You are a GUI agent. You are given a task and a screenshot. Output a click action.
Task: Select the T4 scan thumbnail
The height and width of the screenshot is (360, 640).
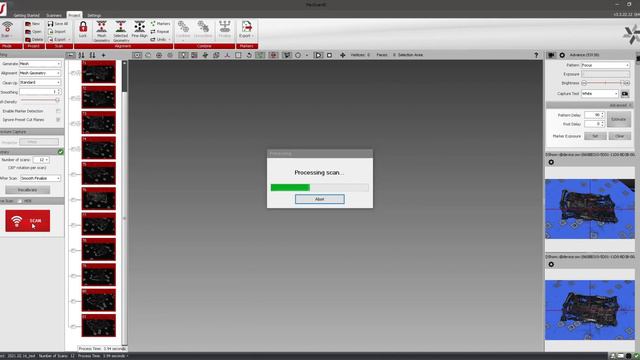(99, 148)
